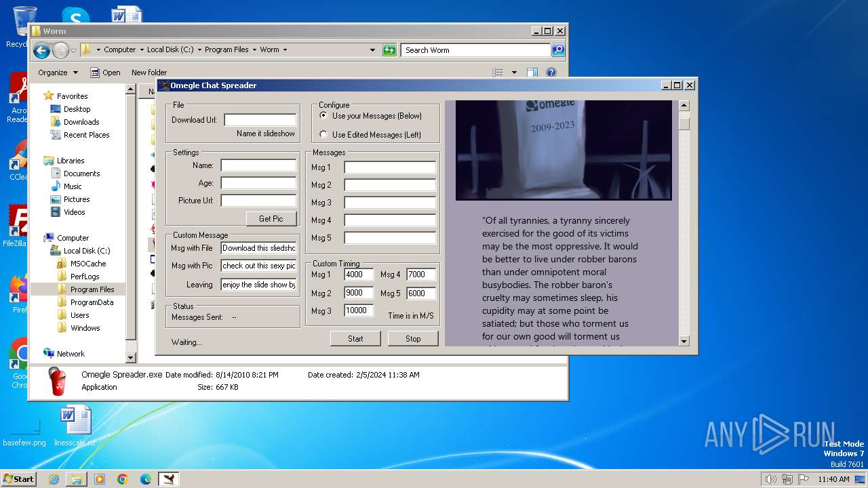Click the Stop button in Omegle Spreader
This screenshot has width=868, height=488.
(413, 338)
